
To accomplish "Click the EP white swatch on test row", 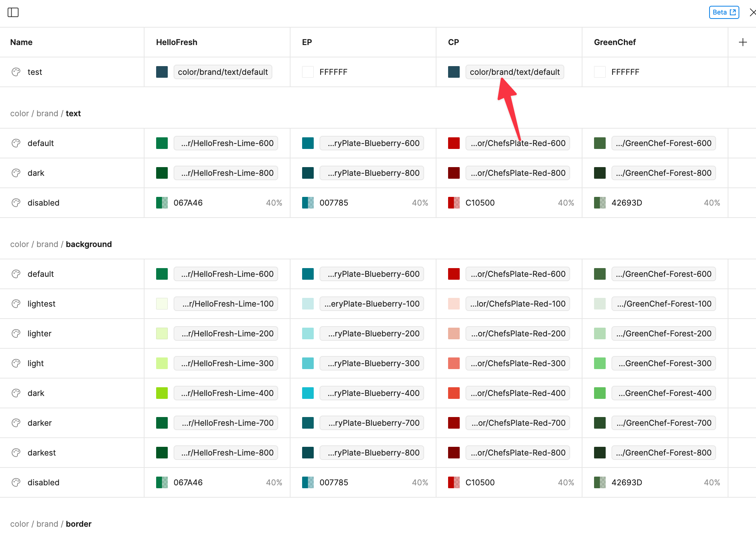I will pos(308,72).
